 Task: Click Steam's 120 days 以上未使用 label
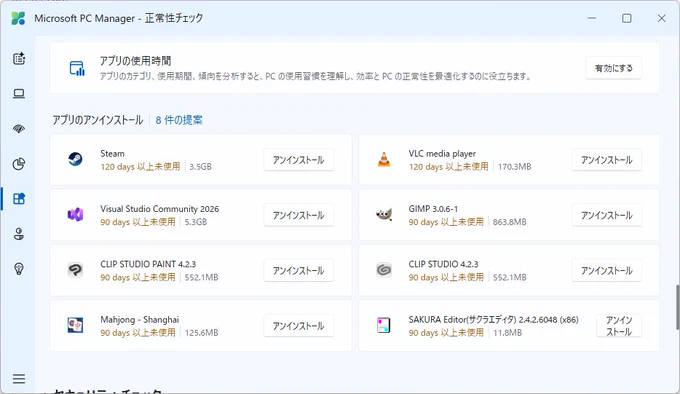pos(140,166)
